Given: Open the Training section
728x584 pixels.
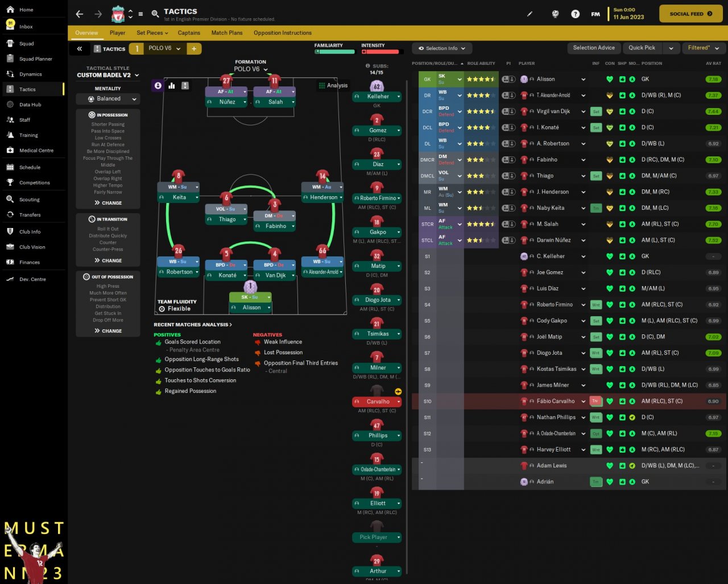Looking at the screenshot, I should [28, 135].
